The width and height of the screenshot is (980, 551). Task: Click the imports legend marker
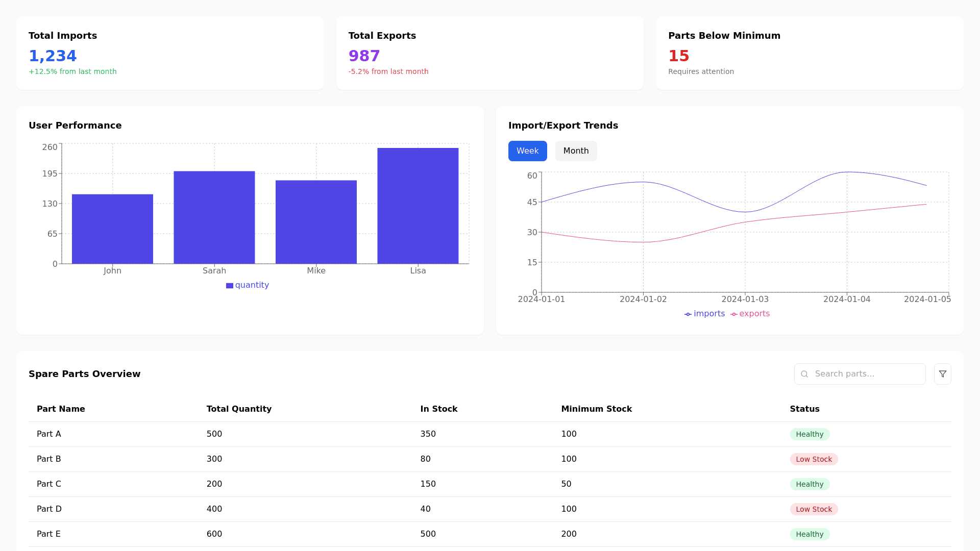click(688, 314)
